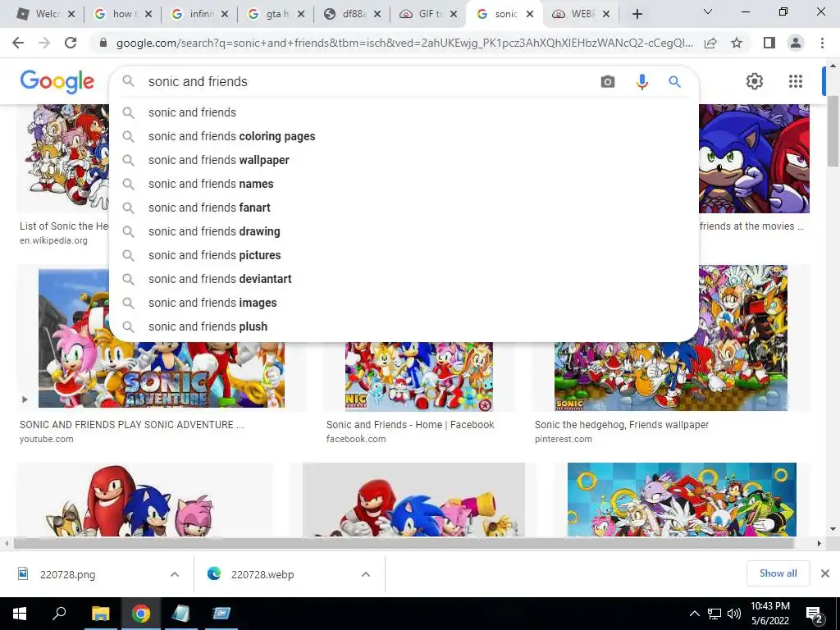Click the 'friends at the movies' image thumbnail
The image size is (840, 630).
tap(754, 158)
